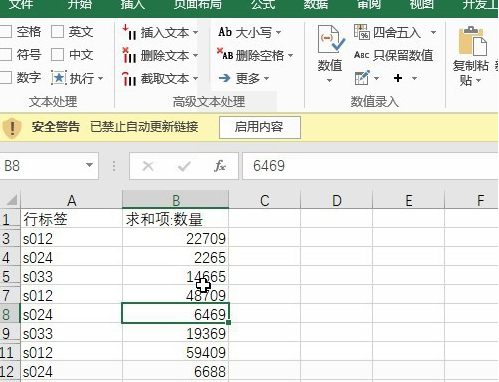Screen dimensions: 499x382
Task: Select row 5 header
Action: click(10, 276)
